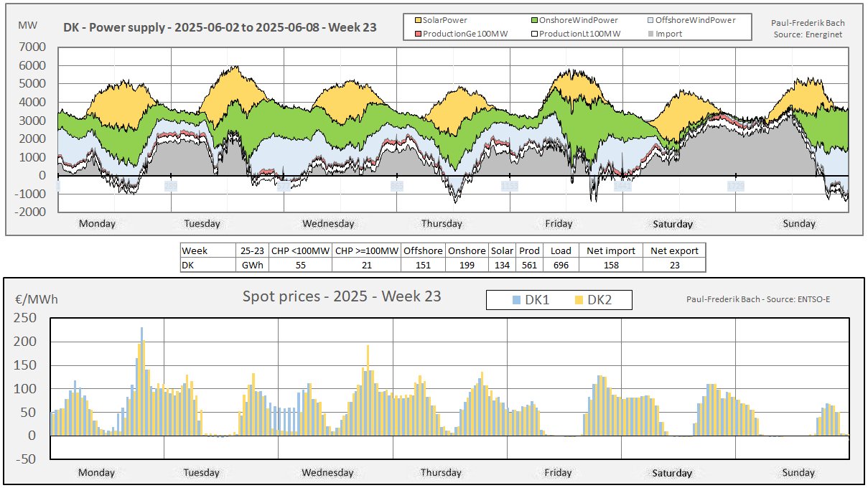
Task: Click the CHP <100MW column header
Action: point(299,250)
